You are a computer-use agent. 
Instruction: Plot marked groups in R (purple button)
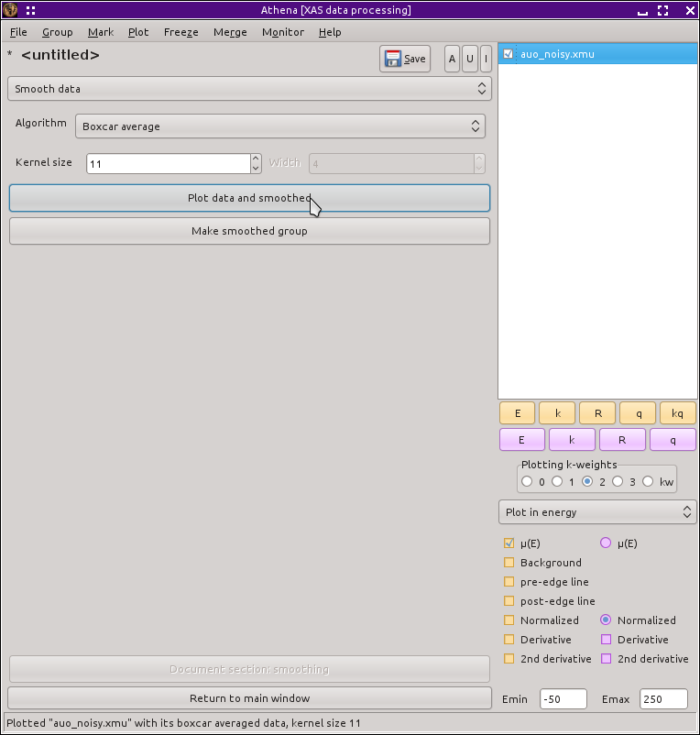tap(622, 440)
